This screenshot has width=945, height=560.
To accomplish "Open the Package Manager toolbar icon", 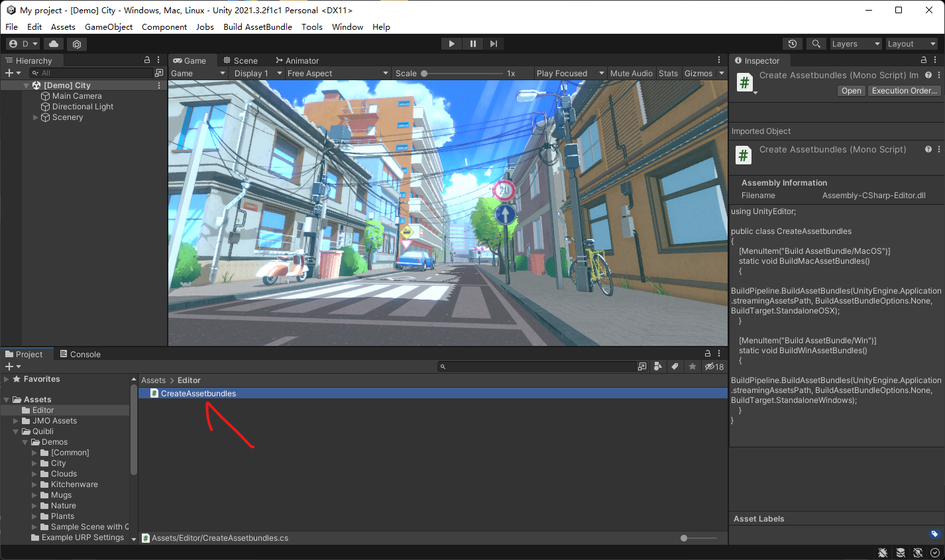I will [x=77, y=44].
